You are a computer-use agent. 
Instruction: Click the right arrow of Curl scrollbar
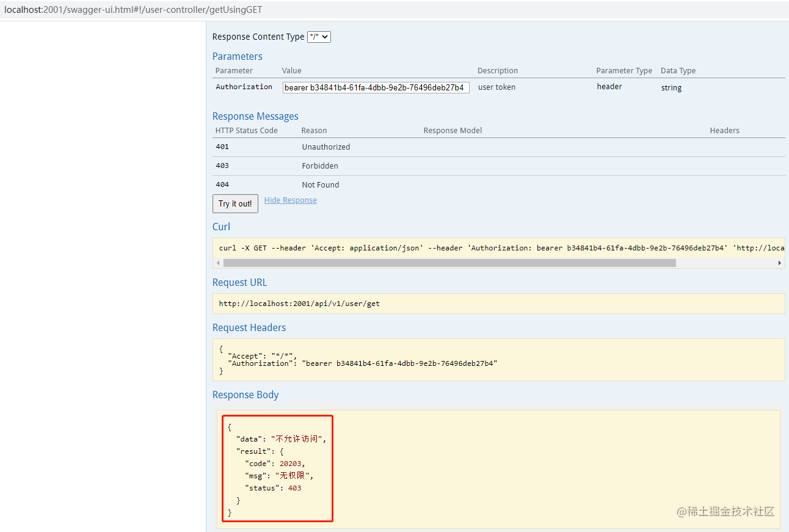point(779,263)
